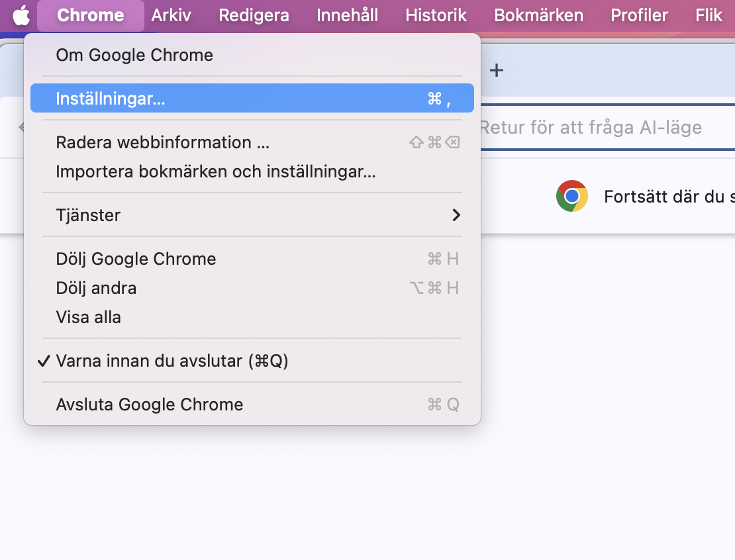Screen dimensions: 735x560
Task: Click the new tab plus icon
Action: click(x=497, y=70)
